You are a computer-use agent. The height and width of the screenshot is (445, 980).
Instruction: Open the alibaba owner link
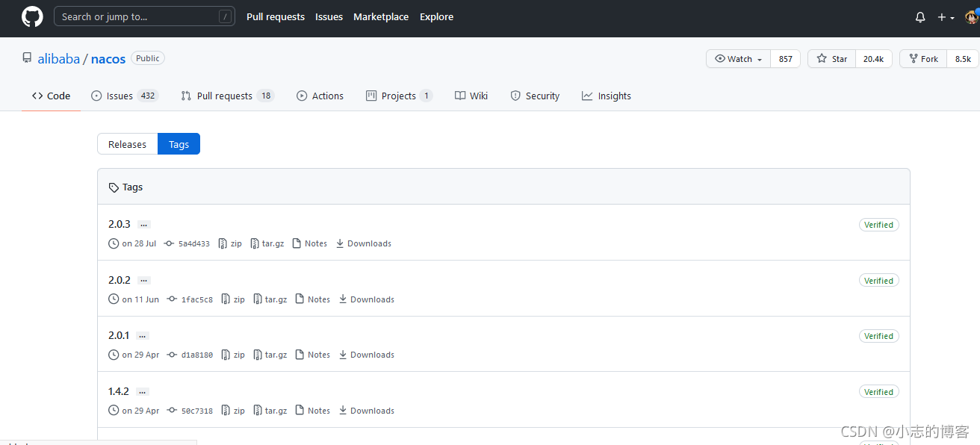59,59
